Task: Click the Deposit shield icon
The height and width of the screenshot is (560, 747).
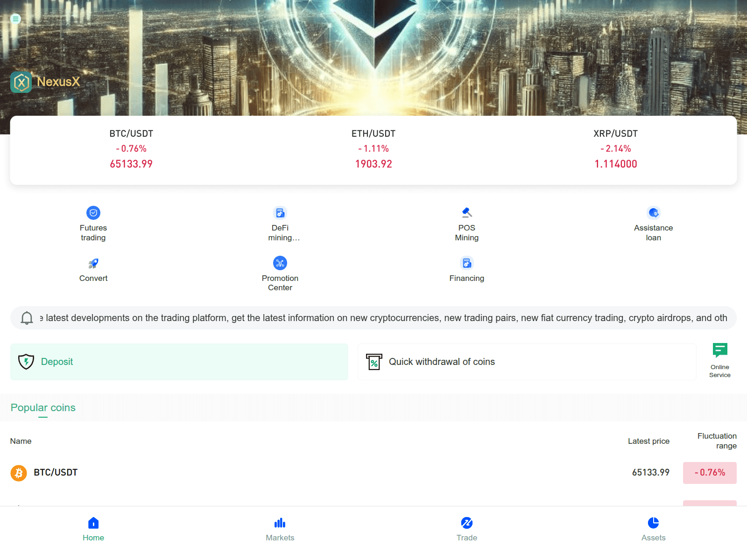Action: 26,362
